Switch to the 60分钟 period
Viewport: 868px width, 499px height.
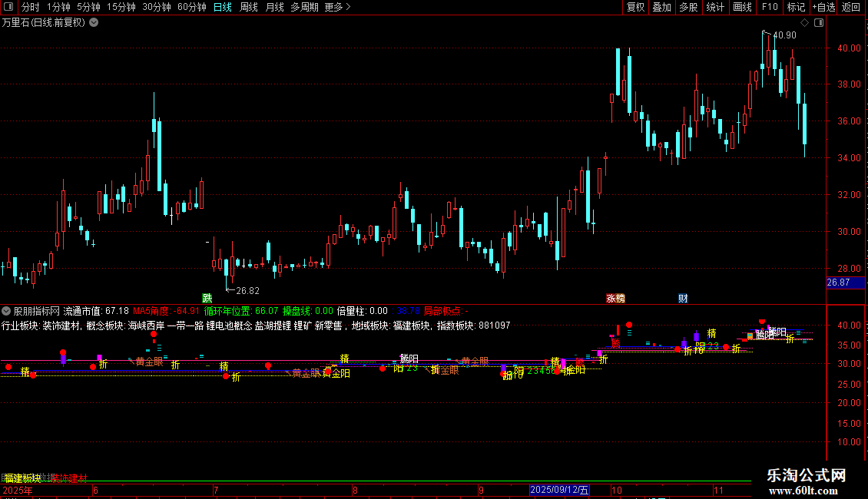tap(192, 7)
